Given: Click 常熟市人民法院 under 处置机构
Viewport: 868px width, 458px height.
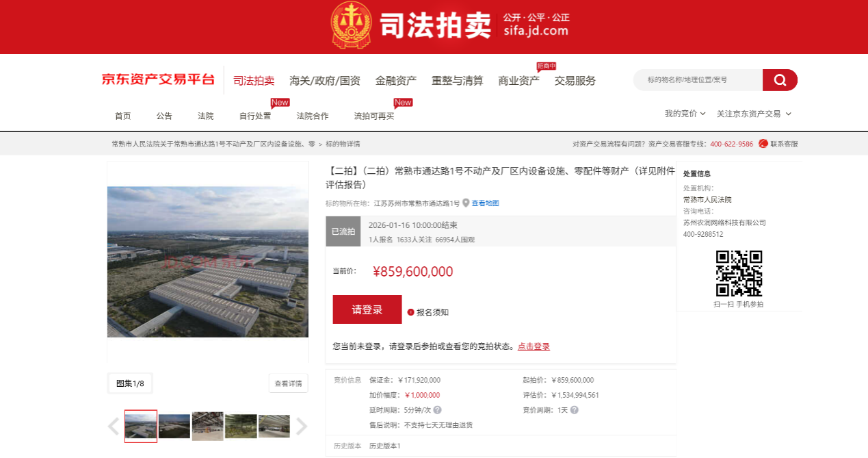Looking at the screenshot, I should click(707, 199).
